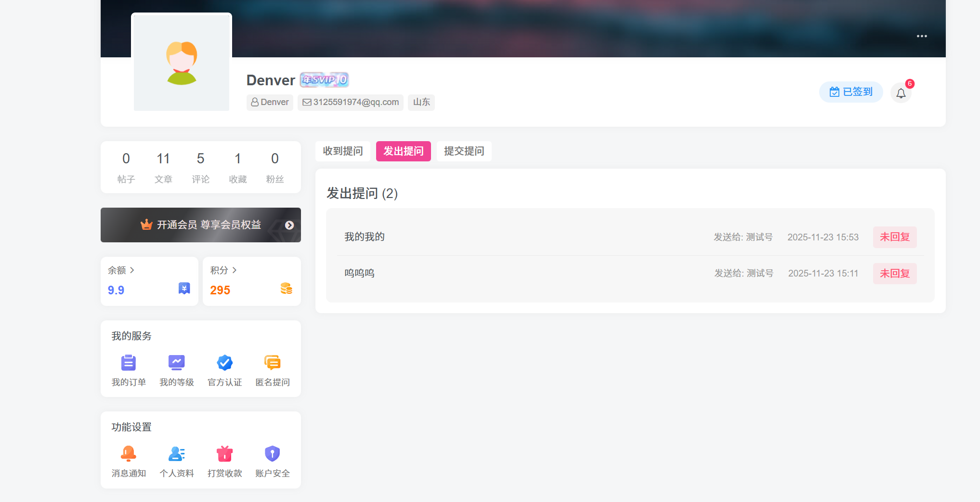Expand the 积分 points section chevron

pyautogui.click(x=235, y=270)
